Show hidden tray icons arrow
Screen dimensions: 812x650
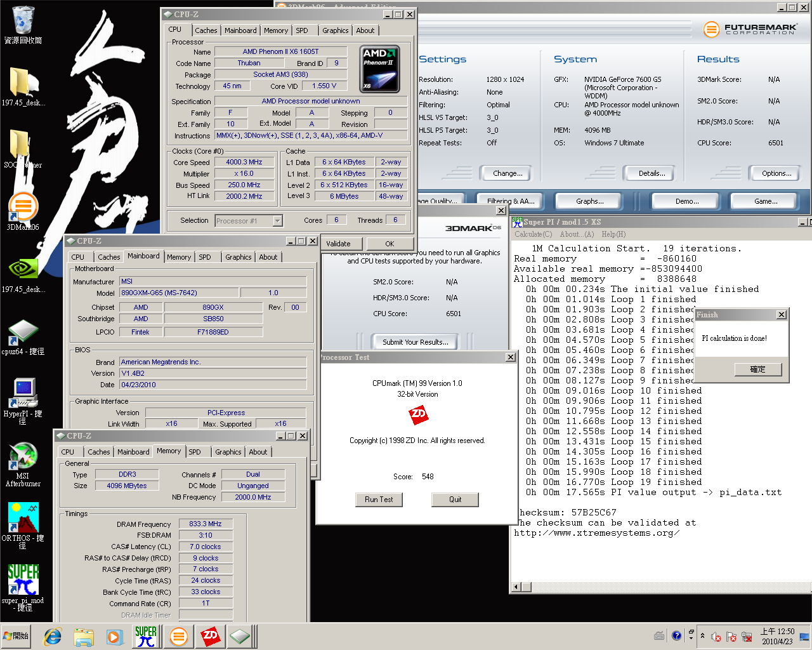702,636
